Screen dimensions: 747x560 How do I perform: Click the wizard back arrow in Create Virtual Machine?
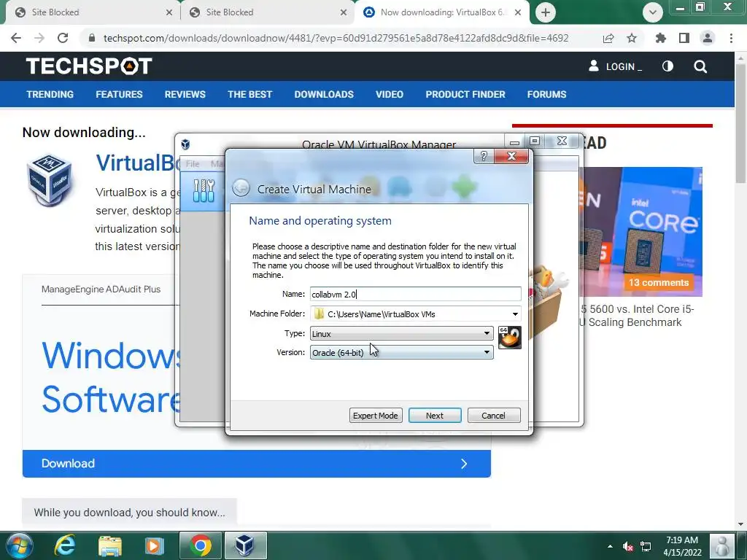click(241, 188)
